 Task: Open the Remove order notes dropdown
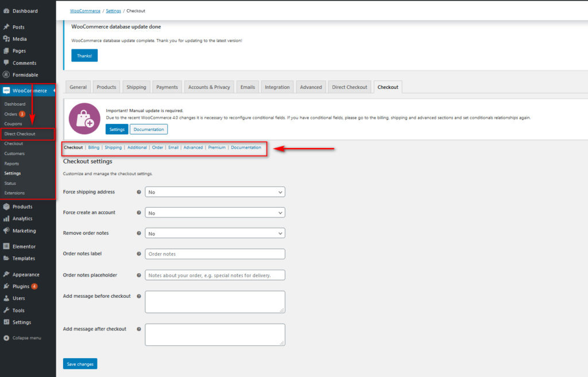(215, 233)
